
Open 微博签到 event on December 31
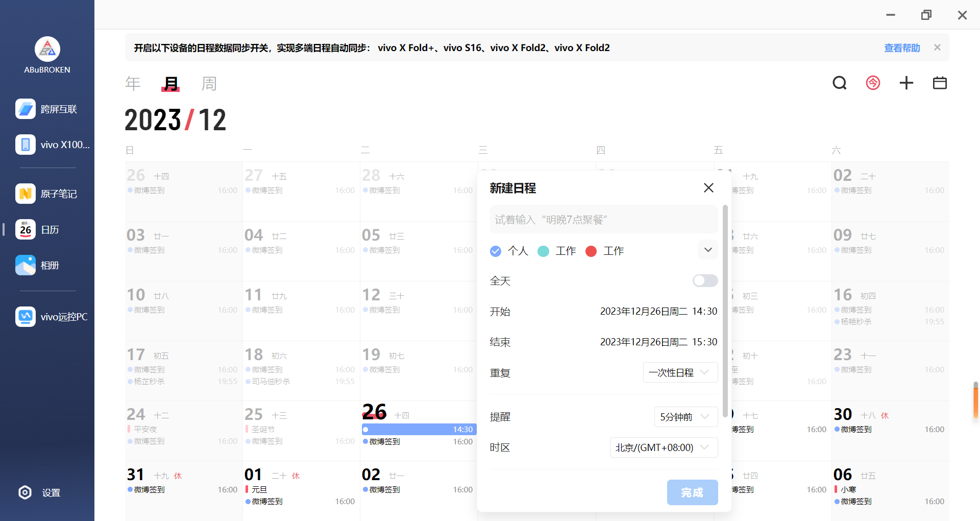182,489
